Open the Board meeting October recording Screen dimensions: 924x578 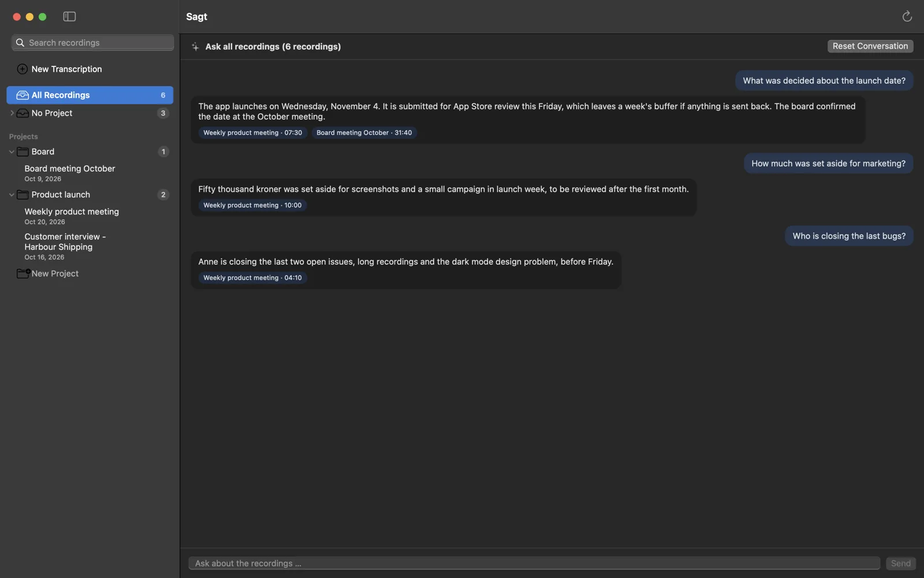[x=70, y=173]
